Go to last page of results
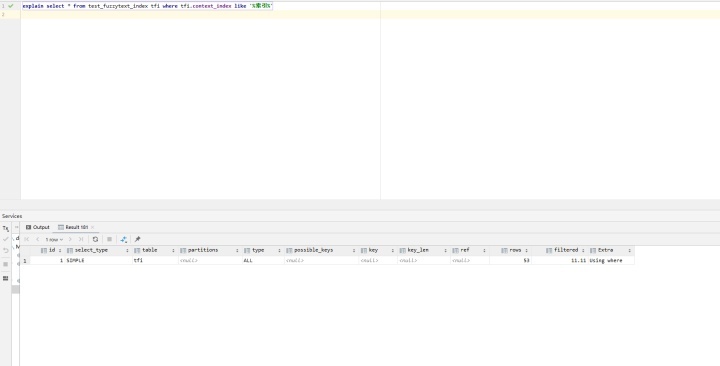720x366 pixels. (x=81, y=239)
